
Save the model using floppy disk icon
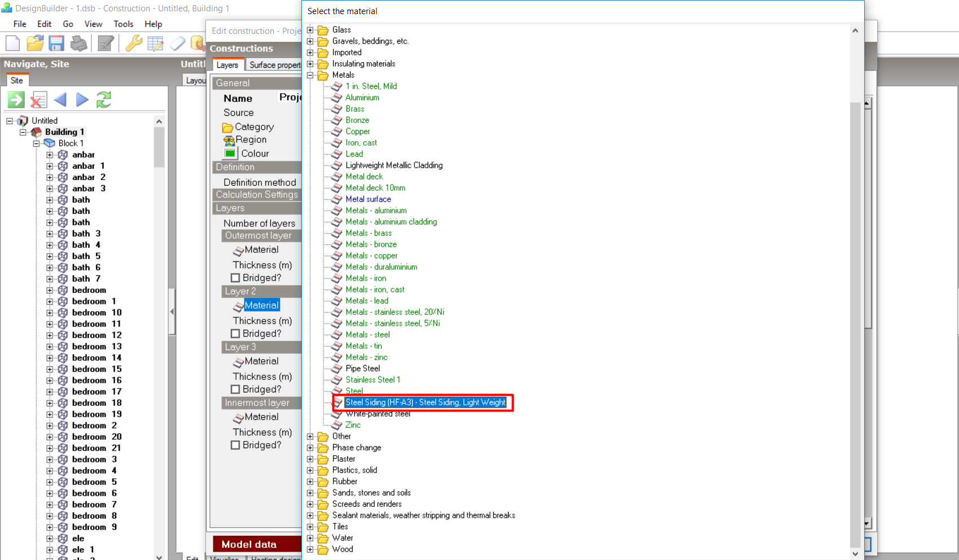[56, 43]
